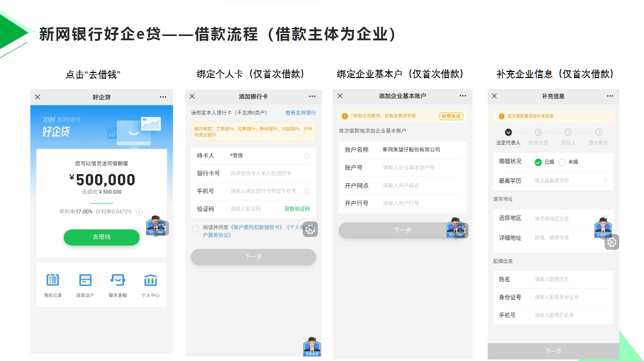The image size is (644, 361).
Task: Focus the 详细地址 input field
Action: pos(553,237)
